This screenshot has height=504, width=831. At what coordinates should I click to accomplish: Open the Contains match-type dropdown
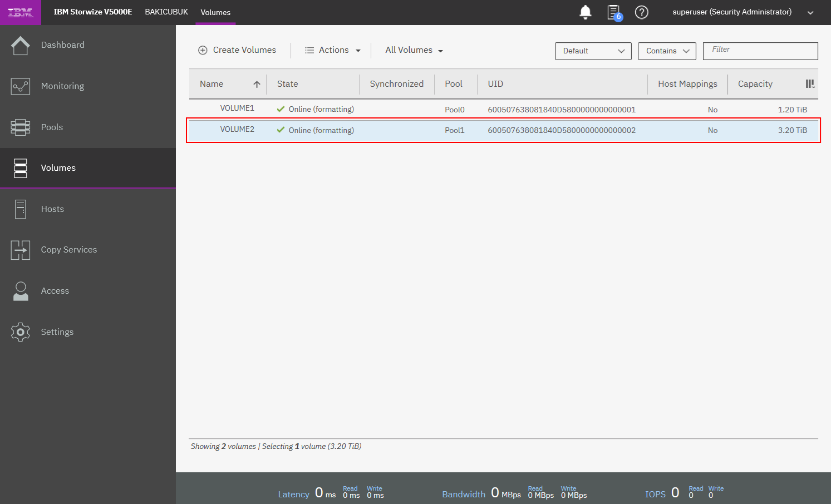[x=666, y=51]
